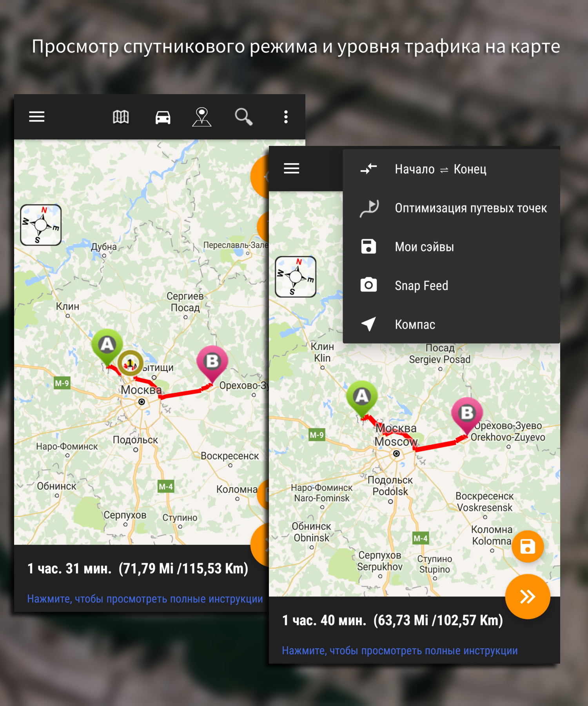Screen dimensions: 588x706
Task: Tap Sergiev Posad label on right map
Action: tap(440, 360)
